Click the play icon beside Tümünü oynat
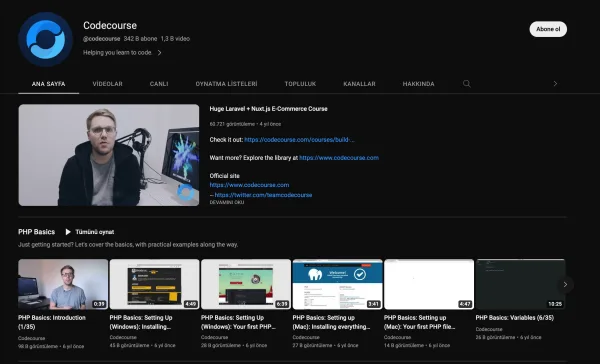The height and width of the screenshot is (364, 600). 68,232
